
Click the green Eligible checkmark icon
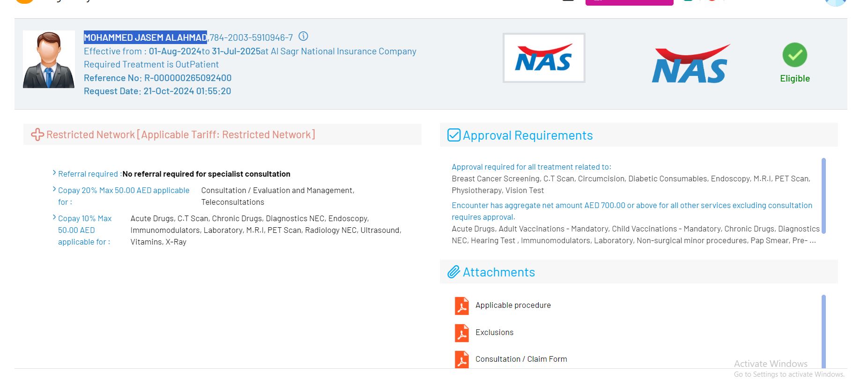point(794,55)
